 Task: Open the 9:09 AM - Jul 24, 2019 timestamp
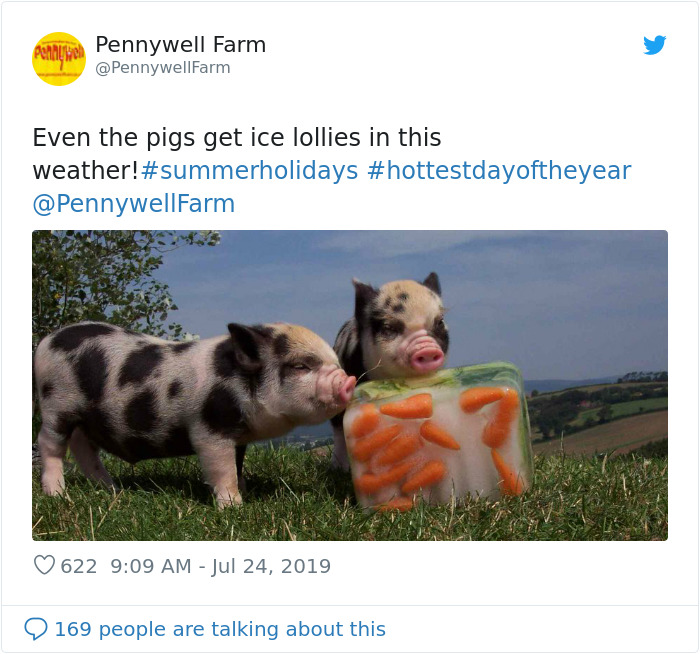coord(220,566)
